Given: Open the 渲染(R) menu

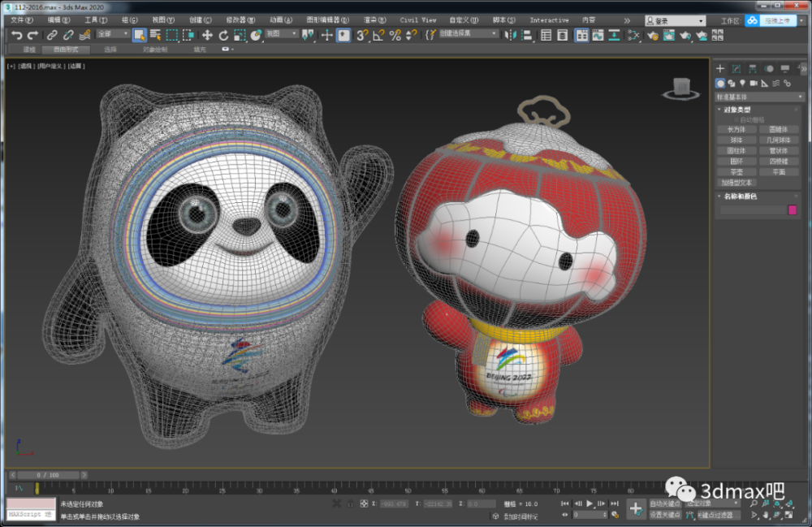Looking at the screenshot, I should 374,20.
